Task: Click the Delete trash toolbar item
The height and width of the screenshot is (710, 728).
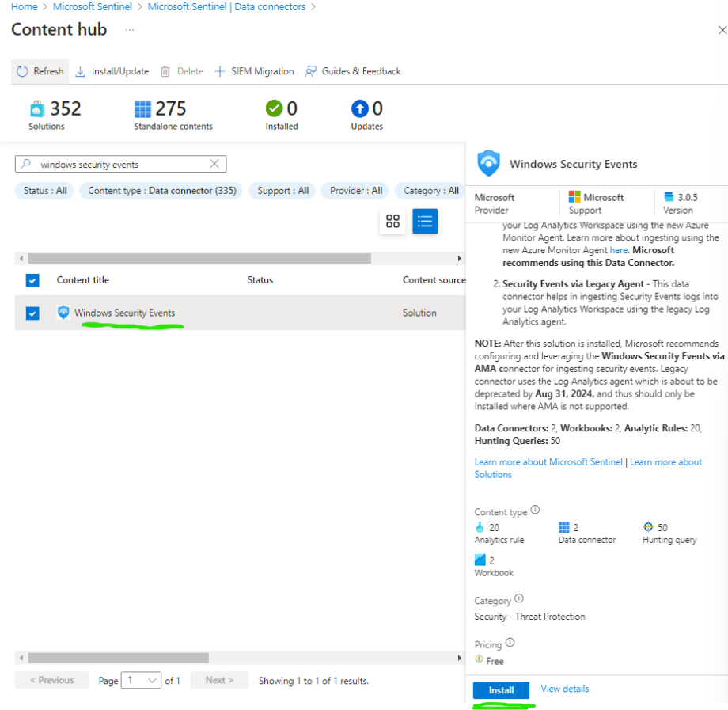Action: 182,71
